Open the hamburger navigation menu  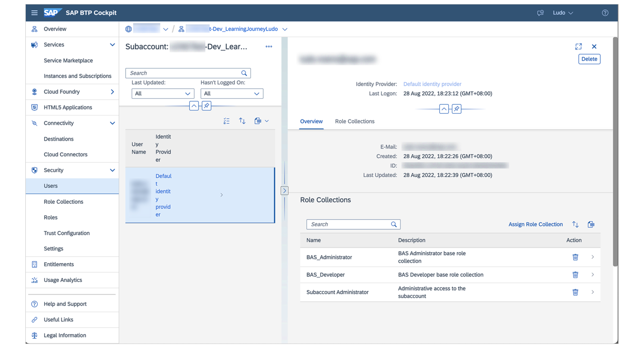35,13
